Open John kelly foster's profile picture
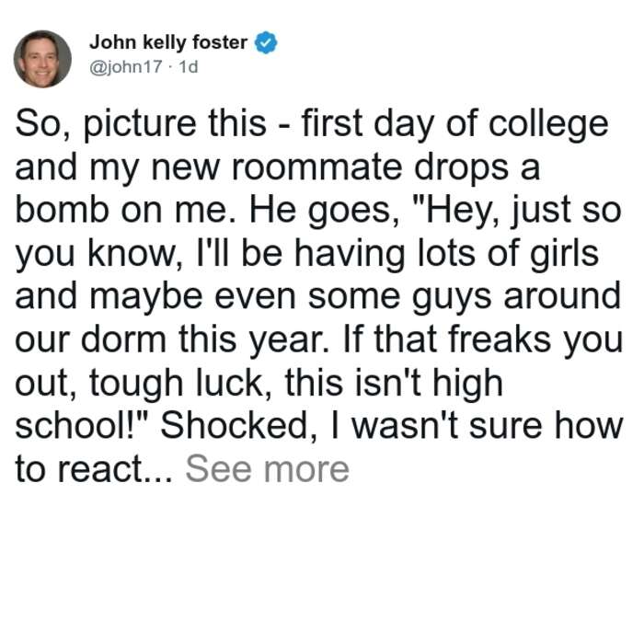The image size is (644, 644). [x=42, y=59]
